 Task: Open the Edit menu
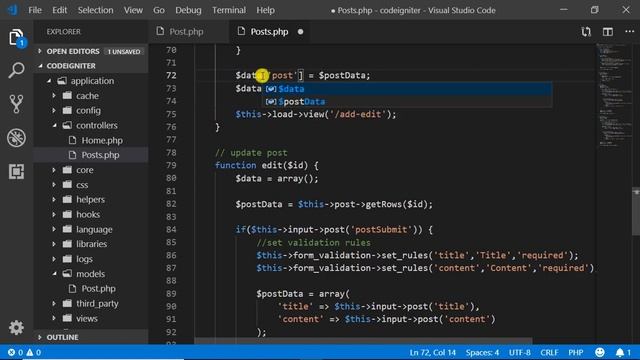click(60, 10)
